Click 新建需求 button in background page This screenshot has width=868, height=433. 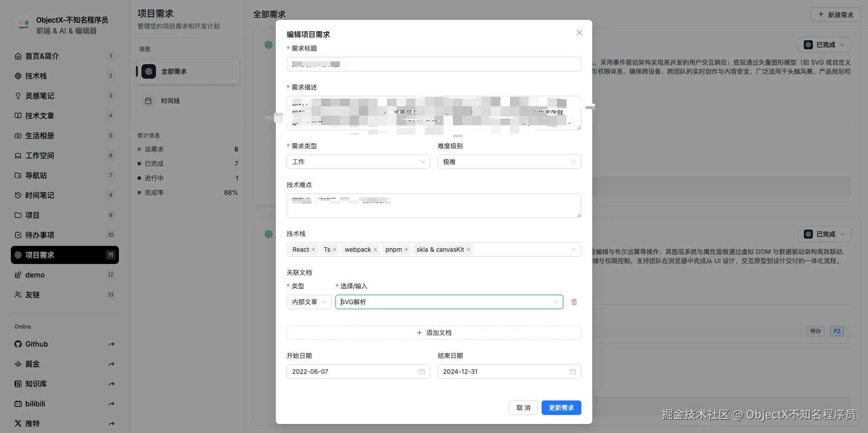point(835,14)
